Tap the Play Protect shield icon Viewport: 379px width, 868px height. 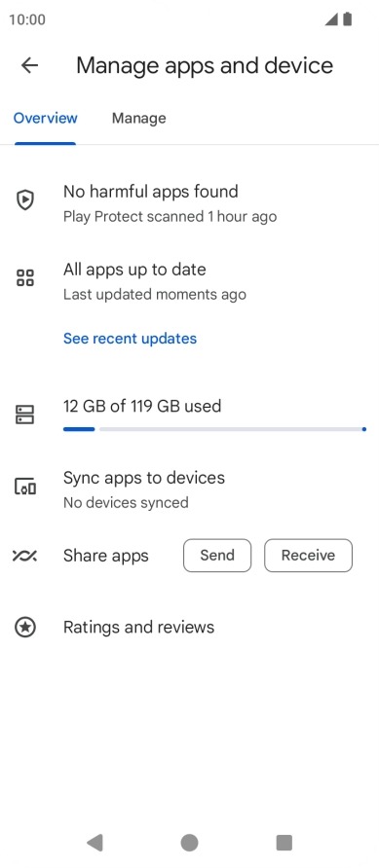pyautogui.click(x=25, y=199)
